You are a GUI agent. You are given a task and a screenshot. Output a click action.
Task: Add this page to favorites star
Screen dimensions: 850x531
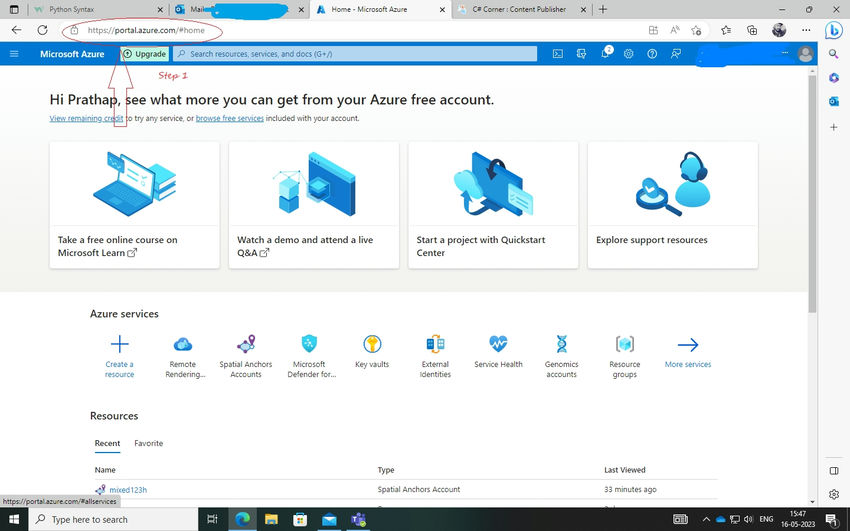point(697,30)
